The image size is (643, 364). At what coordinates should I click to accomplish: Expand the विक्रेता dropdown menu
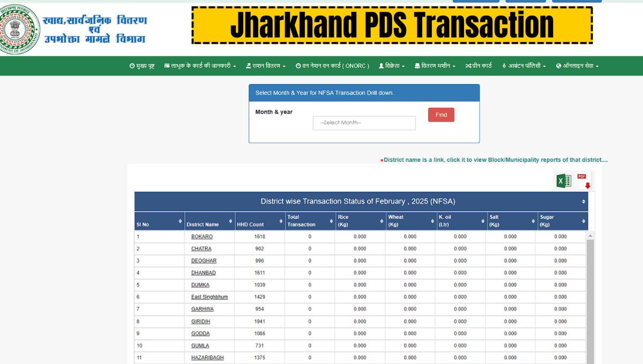[x=392, y=66]
